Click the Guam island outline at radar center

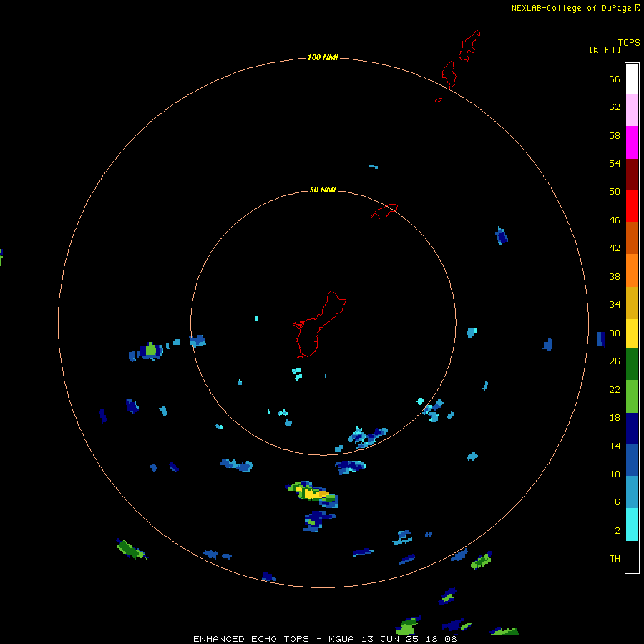tap(320, 324)
